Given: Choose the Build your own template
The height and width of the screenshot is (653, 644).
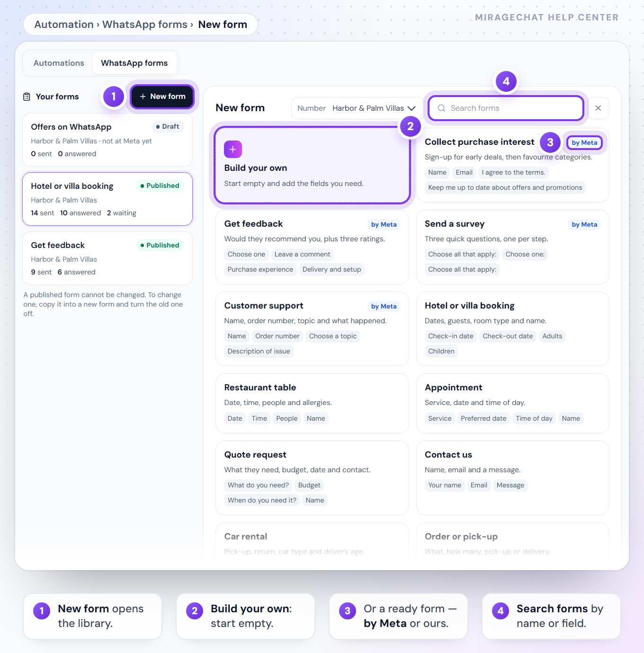Looking at the screenshot, I should click(312, 165).
